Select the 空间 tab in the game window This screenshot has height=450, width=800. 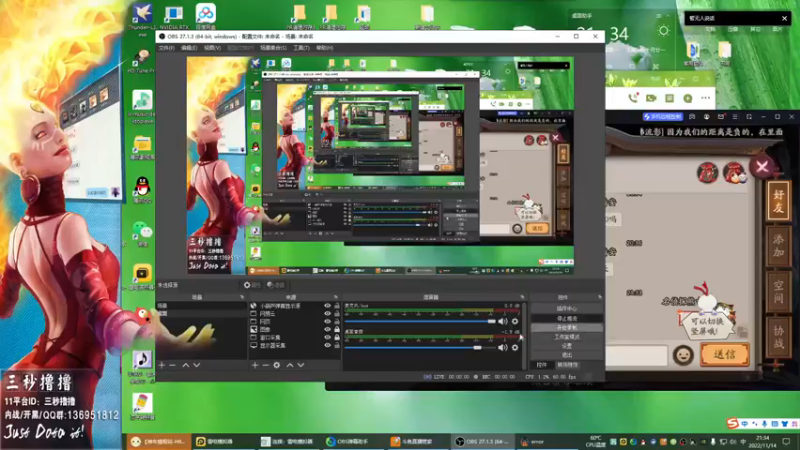pyautogui.click(x=778, y=291)
